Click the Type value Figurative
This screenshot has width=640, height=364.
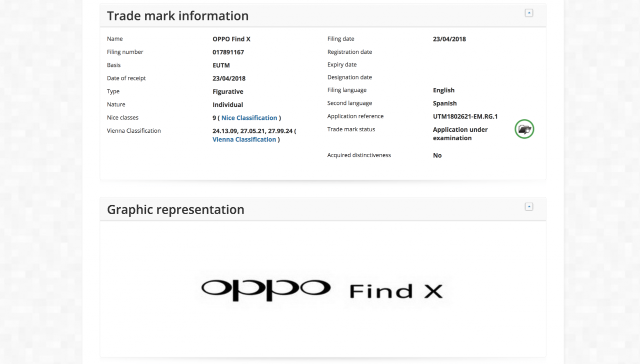coord(228,91)
